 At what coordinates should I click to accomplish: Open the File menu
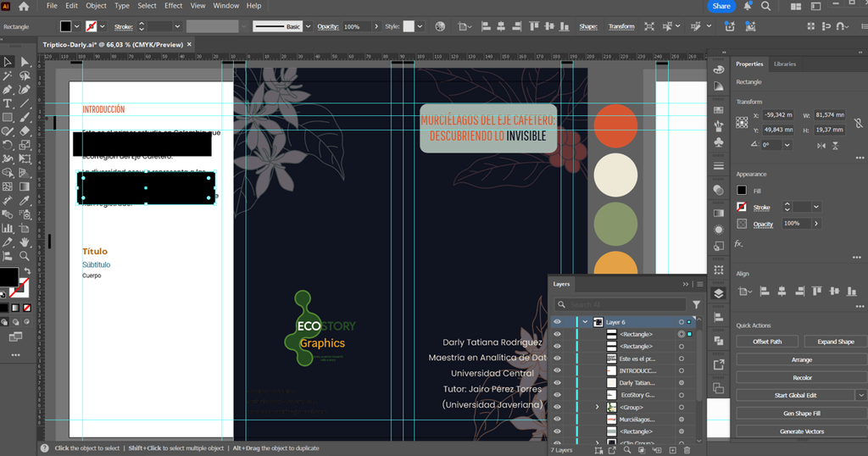click(x=52, y=6)
